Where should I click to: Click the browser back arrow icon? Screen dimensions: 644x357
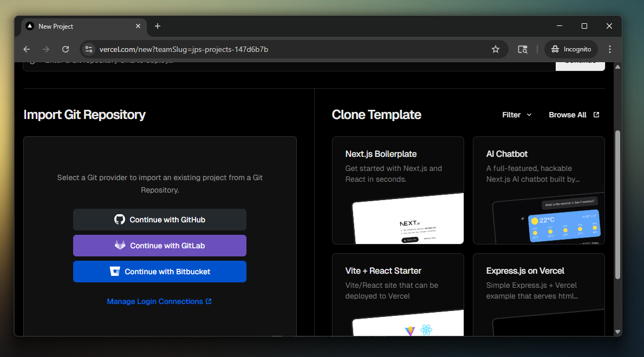click(27, 49)
